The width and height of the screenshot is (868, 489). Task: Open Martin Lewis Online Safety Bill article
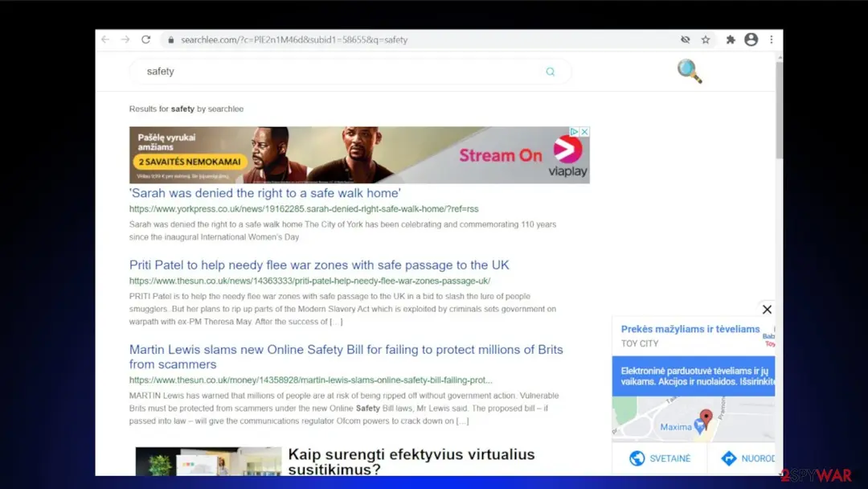346,356
